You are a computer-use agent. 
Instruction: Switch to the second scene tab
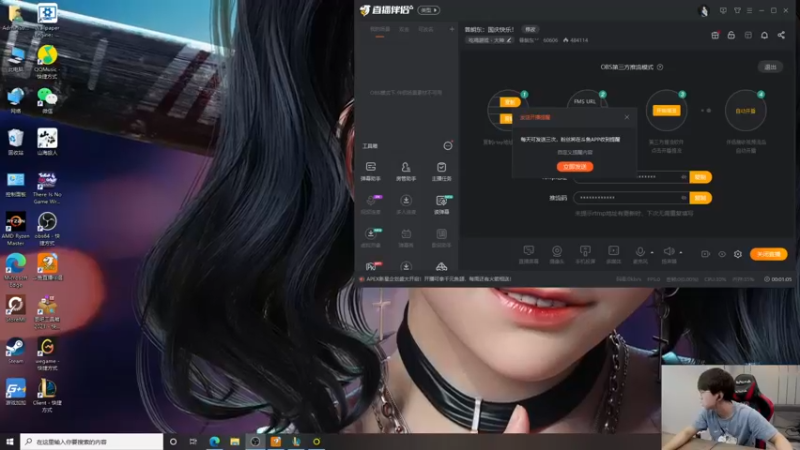404,29
